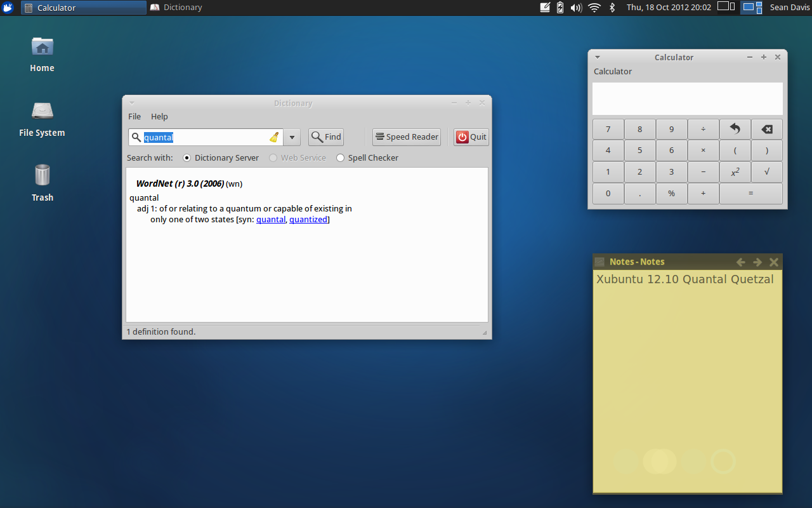Clear the search field using the broom icon
Image resolution: width=812 pixels, height=508 pixels.
tap(274, 137)
